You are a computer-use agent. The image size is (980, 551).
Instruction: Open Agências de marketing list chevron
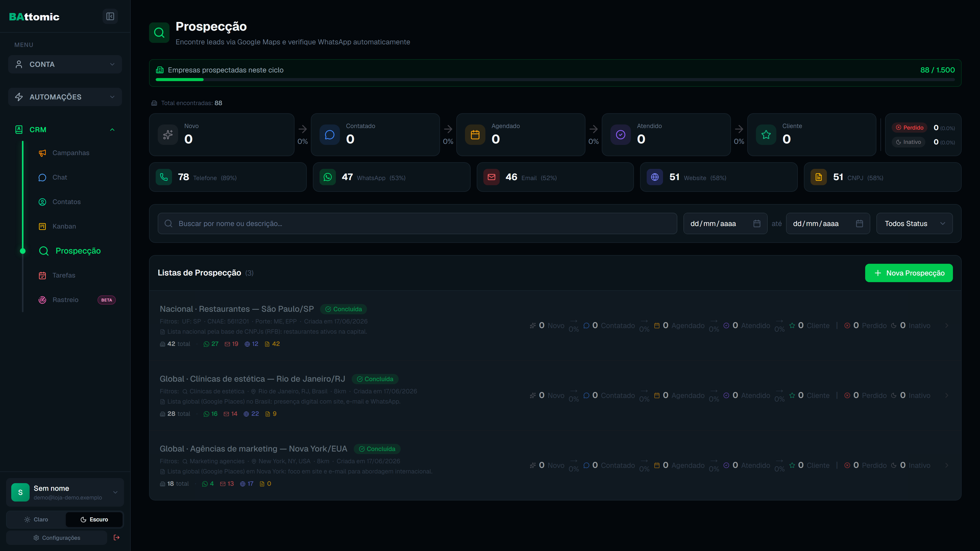click(947, 466)
